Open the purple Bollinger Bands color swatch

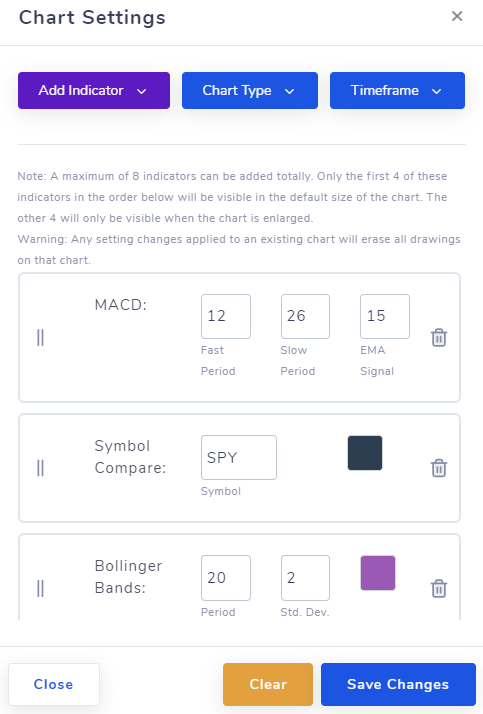[378, 573]
